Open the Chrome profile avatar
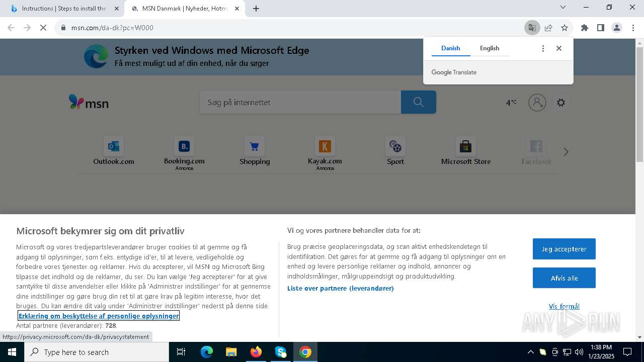The image size is (644, 362). (616, 28)
